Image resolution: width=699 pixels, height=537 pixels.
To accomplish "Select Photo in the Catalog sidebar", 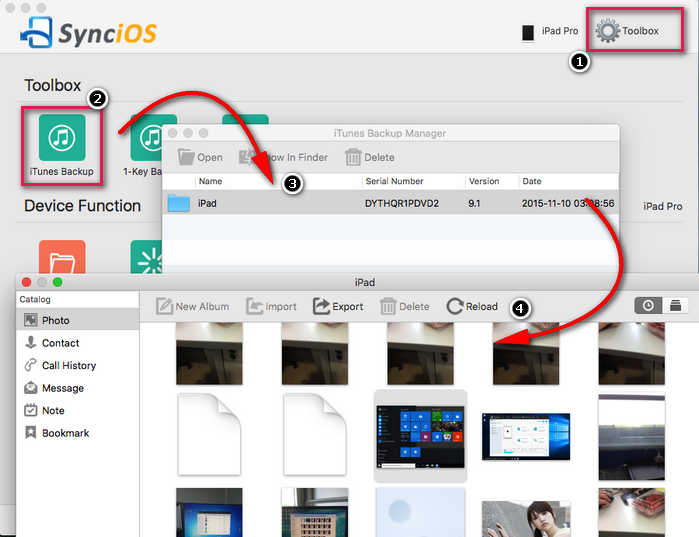I will coord(78,320).
